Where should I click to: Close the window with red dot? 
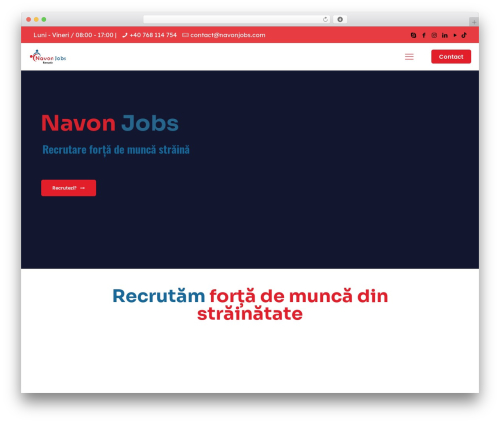(x=29, y=19)
